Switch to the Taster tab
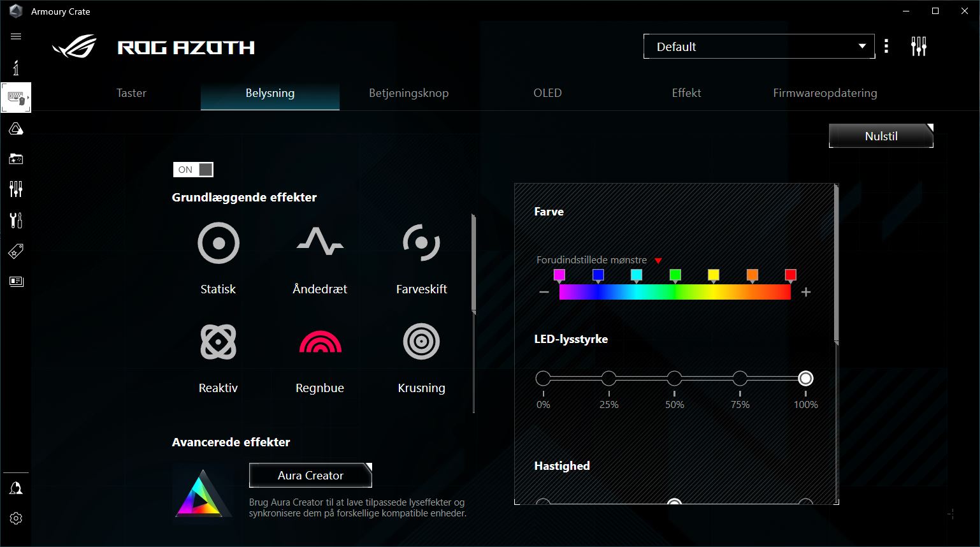The image size is (980, 547). click(x=131, y=93)
